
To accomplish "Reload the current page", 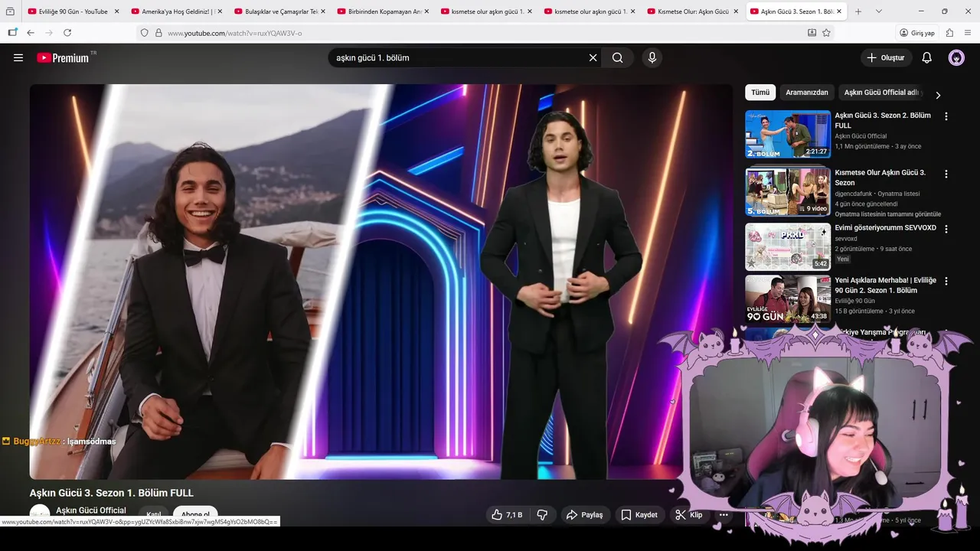I will point(67,33).
